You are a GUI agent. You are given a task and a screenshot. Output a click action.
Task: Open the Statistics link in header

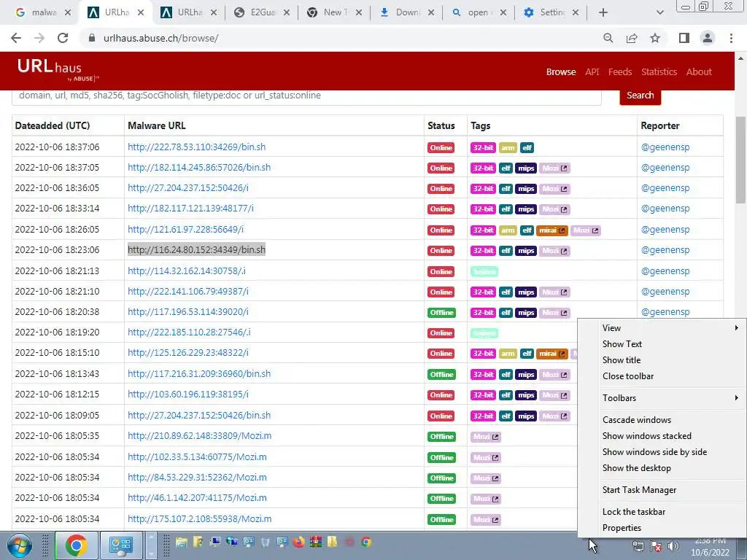(x=659, y=72)
